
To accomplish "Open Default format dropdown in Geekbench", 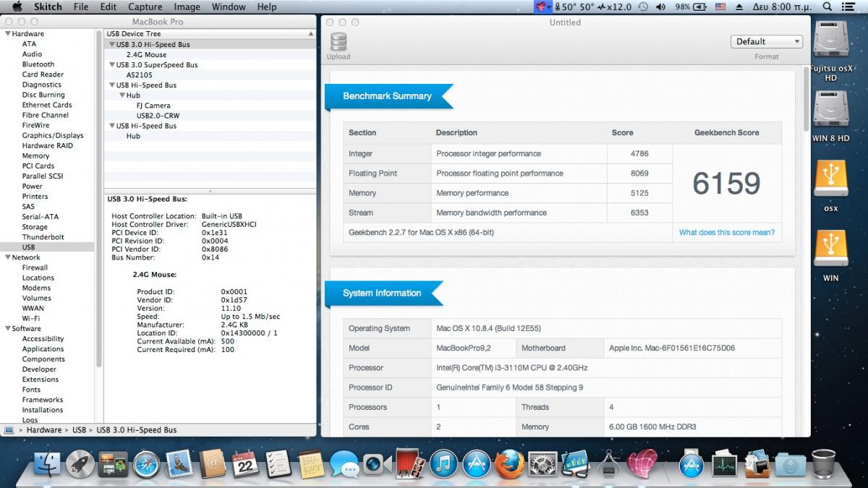I will point(766,42).
